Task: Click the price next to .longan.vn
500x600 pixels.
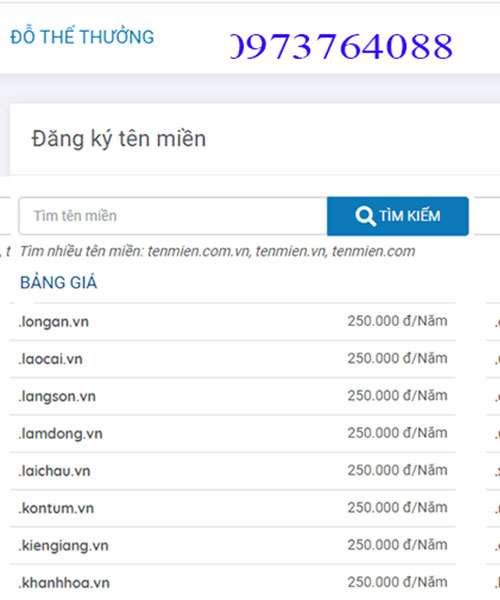Action: tap(397, 321)
